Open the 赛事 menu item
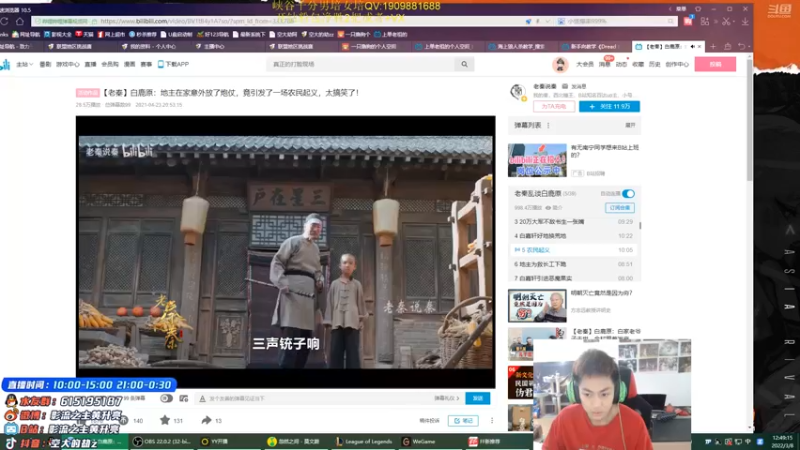The image size is (800, 450). 146,64
